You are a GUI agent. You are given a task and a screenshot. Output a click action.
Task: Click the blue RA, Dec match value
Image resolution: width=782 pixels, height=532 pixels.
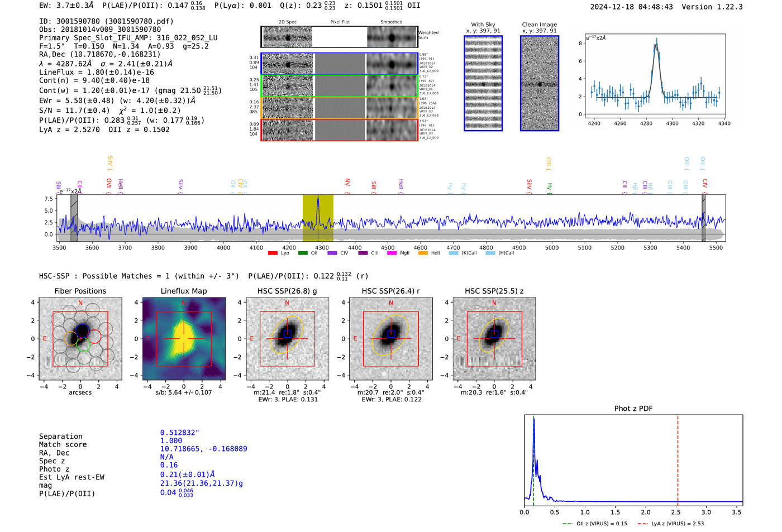tap(203, 449)
